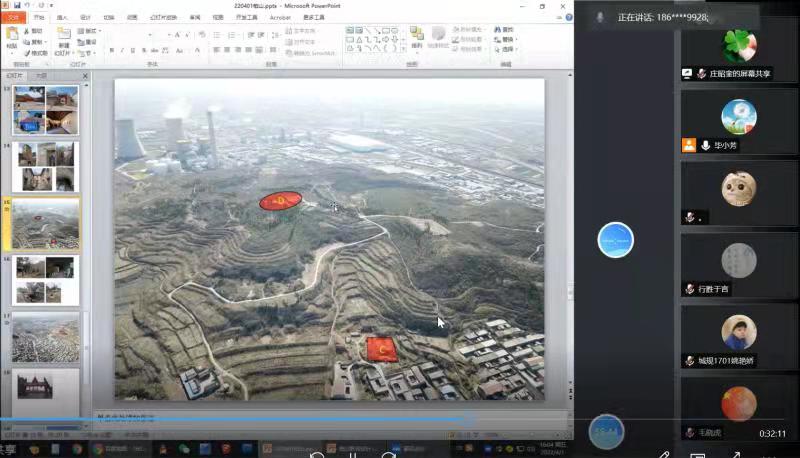The height and width of the screenshot is (458, 800).
Task: Select the slide 14 thumbnail
Action: tap(45, 166)
